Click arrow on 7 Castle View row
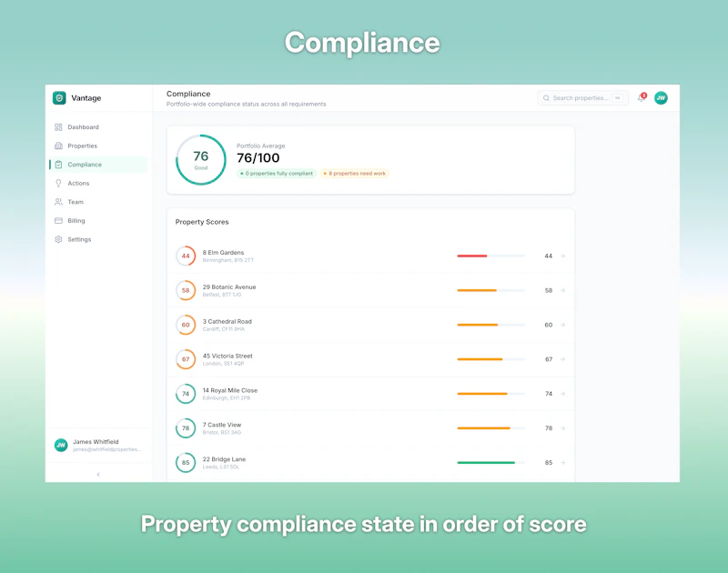Image resolution: width=728 pixels, height=573 pixels. (562, 427)
